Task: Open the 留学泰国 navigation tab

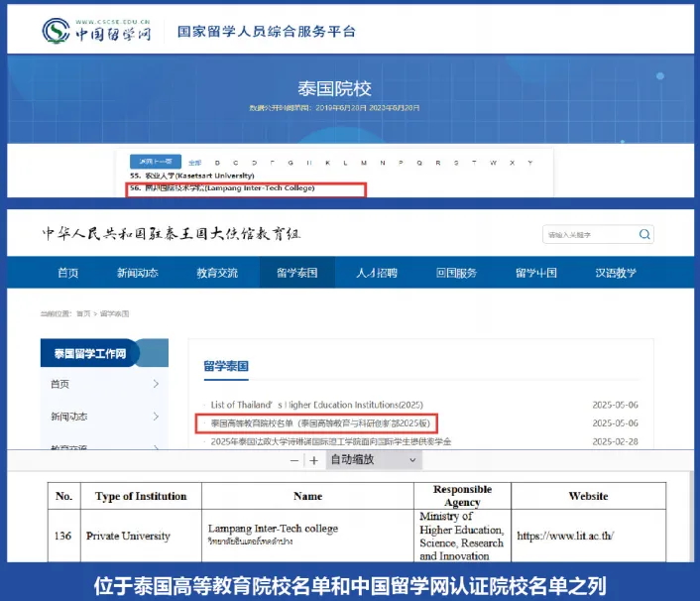Action: point(296,273)
